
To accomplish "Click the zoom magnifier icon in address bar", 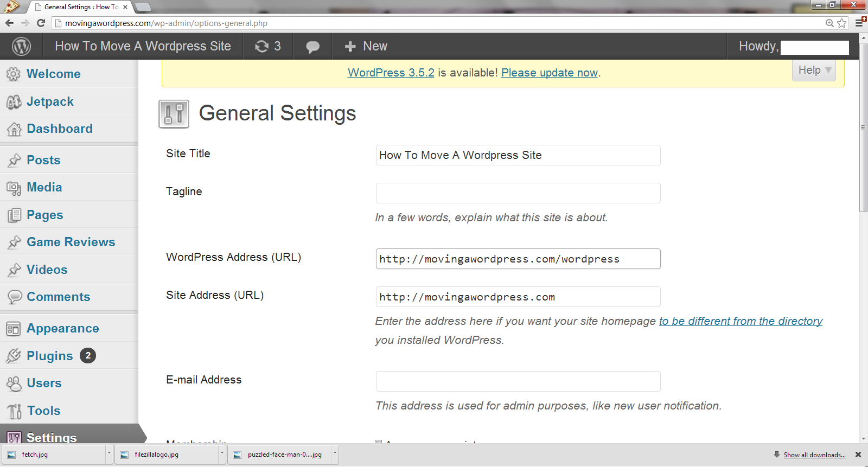I will (829, 23).
